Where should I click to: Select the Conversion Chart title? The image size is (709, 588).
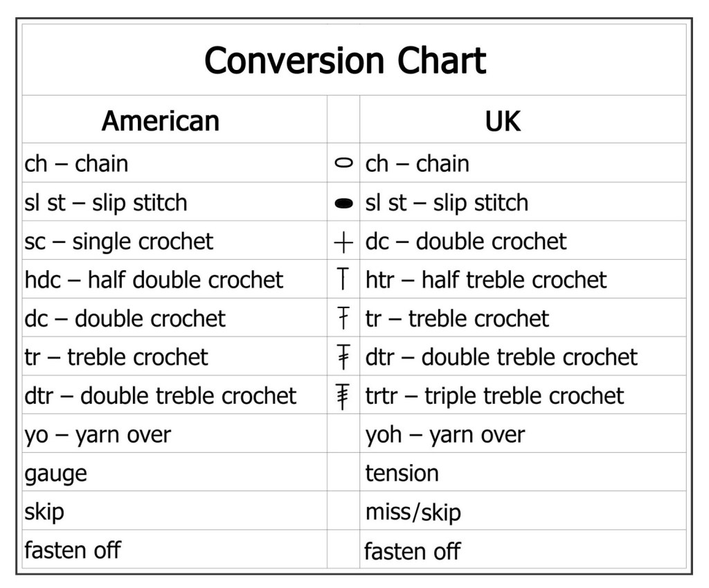click(345, 61)
